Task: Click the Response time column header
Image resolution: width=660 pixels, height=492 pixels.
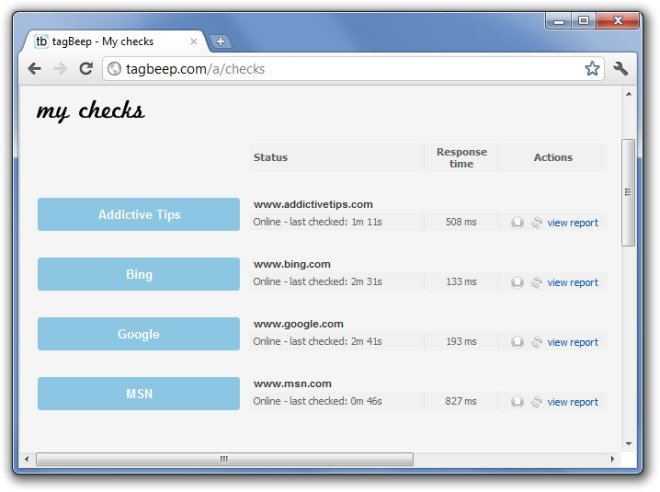Action: 462,157
